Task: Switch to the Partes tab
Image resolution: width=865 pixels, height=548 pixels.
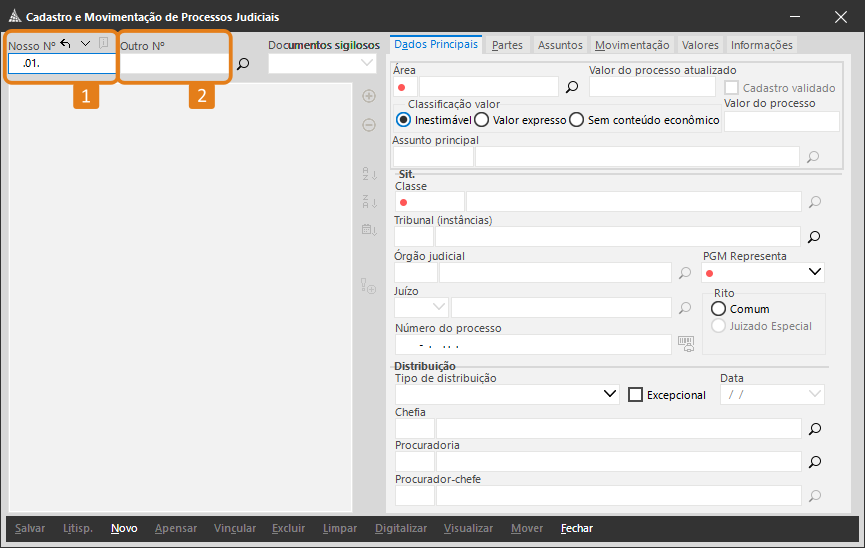Action: (507, 45)
